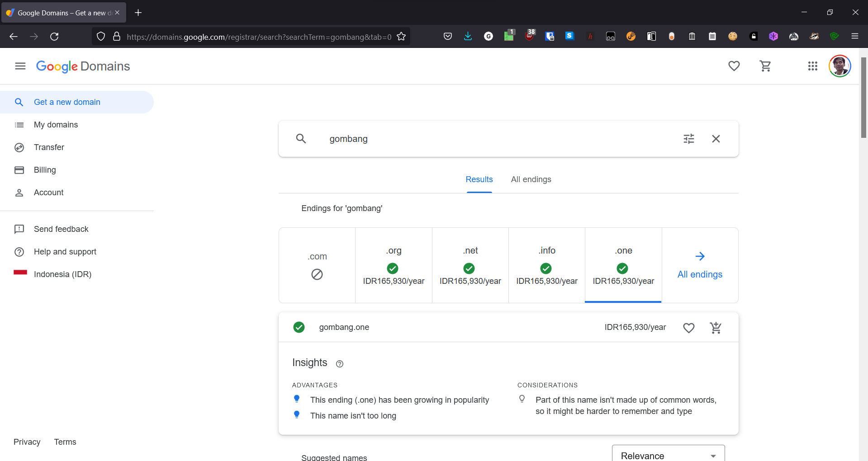Click the Google Domains logo
This screenshot has width=868, height=461.
point(83,66)
